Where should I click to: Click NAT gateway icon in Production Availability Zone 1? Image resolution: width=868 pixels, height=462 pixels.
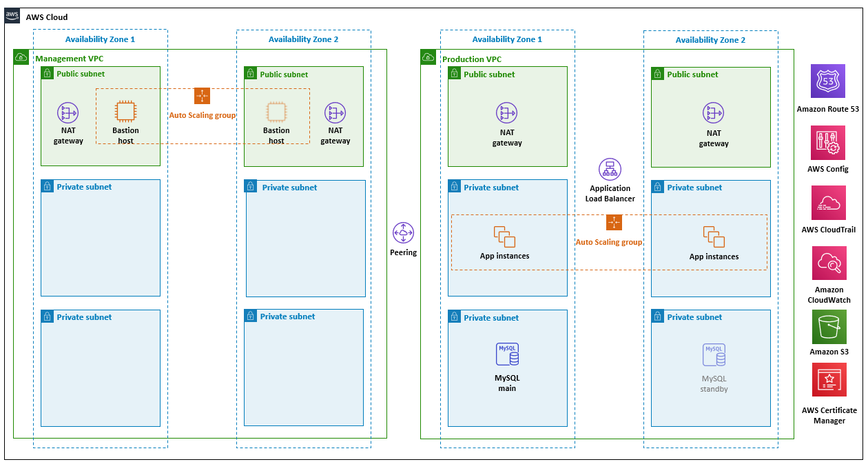click(507, 113)
